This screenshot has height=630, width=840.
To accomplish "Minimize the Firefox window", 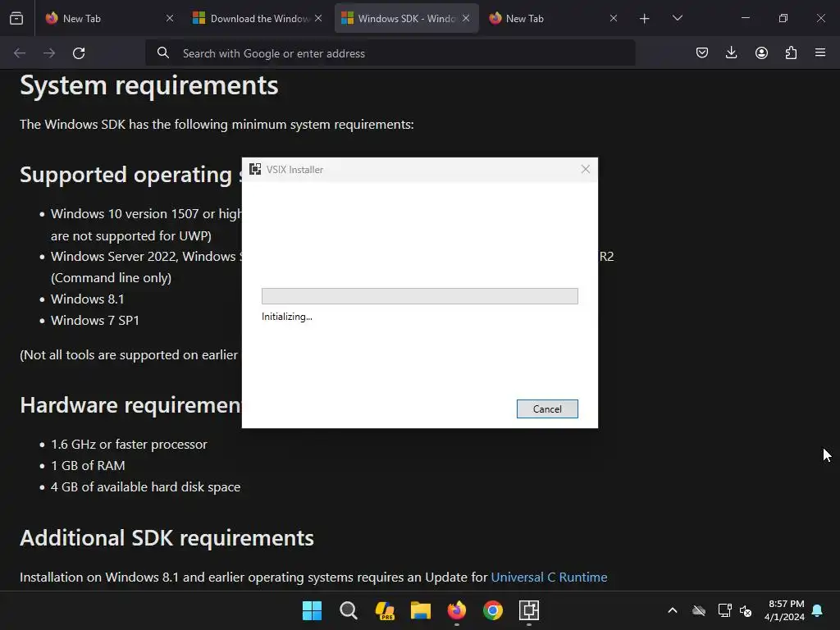I will 745,18.
